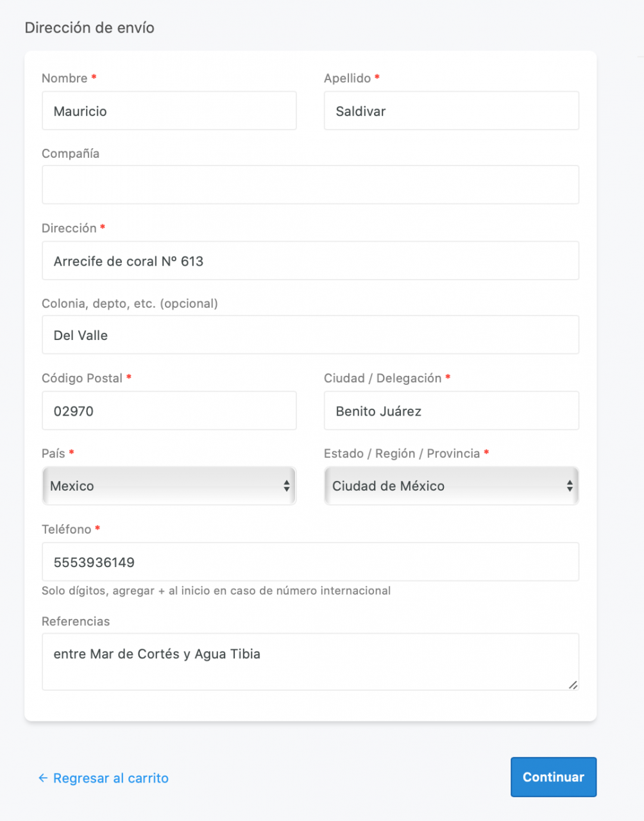
Task: Click the Dirección field with Arrecife de coral
Action: (x=310, y=261)
